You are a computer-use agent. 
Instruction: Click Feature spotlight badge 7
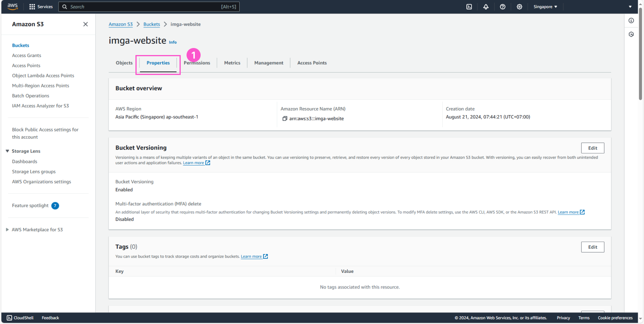pos(55,206)
